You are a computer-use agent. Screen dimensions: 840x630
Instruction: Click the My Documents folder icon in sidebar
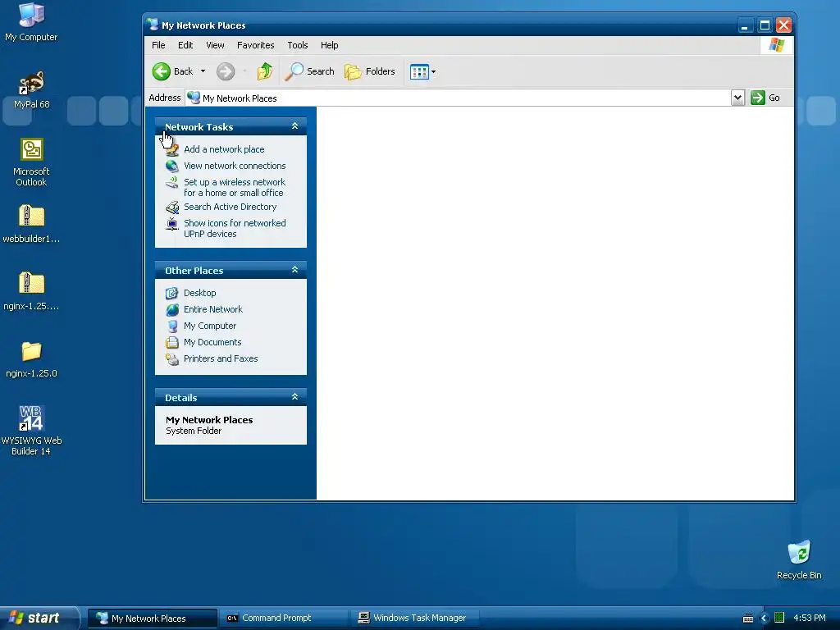[172, 342]
